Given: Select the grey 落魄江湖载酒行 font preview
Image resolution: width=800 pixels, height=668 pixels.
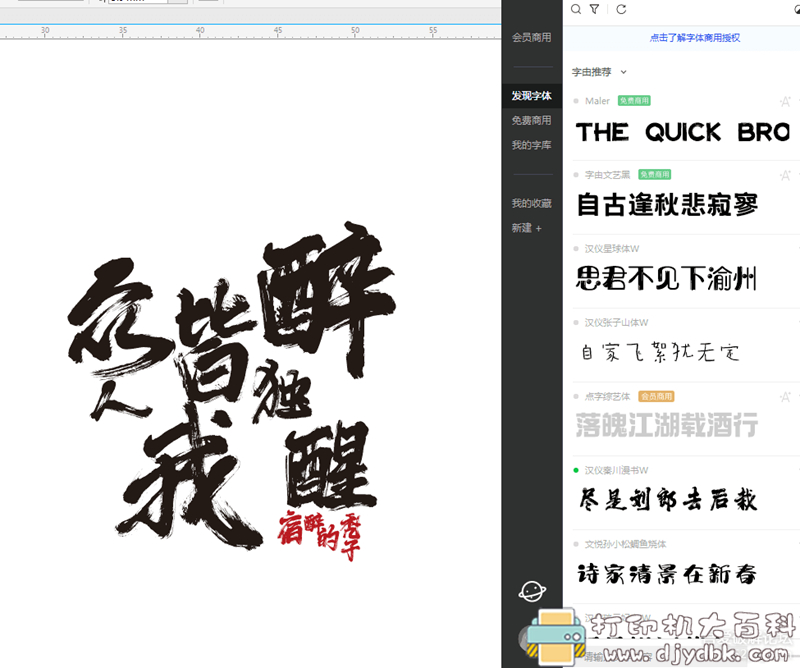Looking at the screenshot, I should click(667, 426).
